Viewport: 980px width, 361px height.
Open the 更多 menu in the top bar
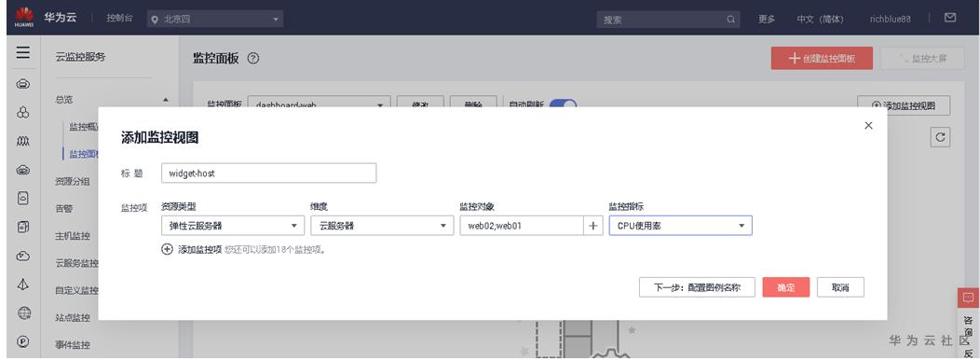(767, 20)
